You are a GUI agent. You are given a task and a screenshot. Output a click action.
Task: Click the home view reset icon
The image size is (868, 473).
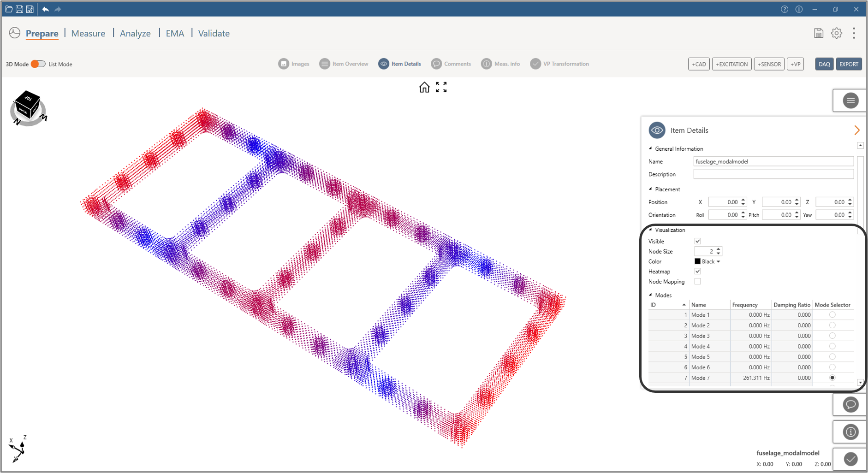click(x=424, y=87)
